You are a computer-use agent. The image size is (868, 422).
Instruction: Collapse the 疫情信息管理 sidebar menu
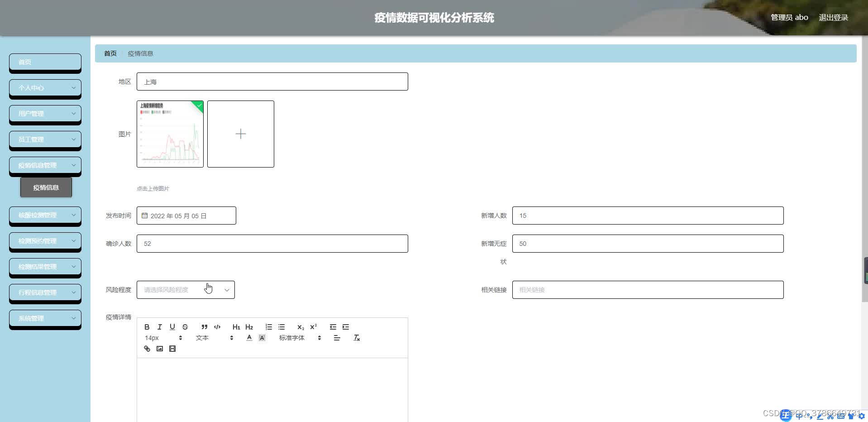tap(45, 165)
